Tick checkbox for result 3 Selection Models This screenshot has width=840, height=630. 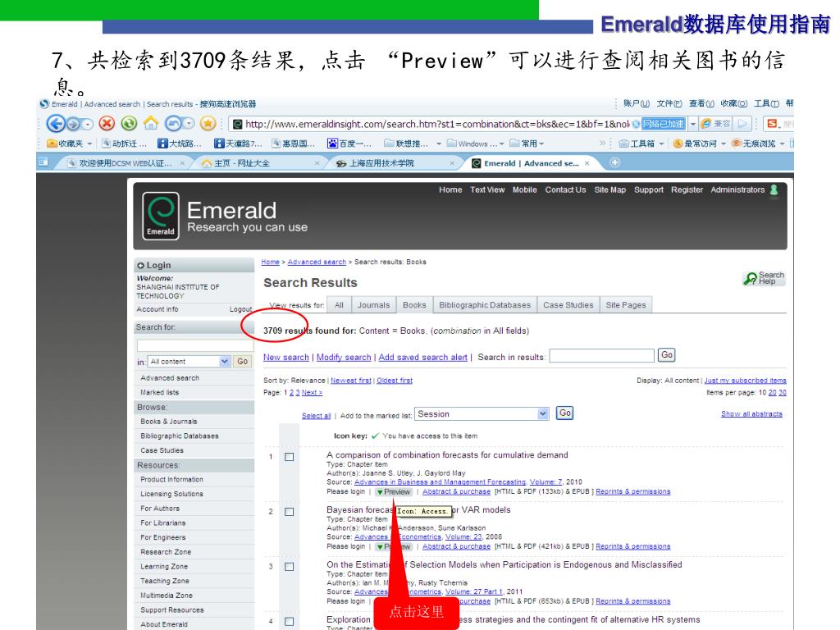click(290, 567)
